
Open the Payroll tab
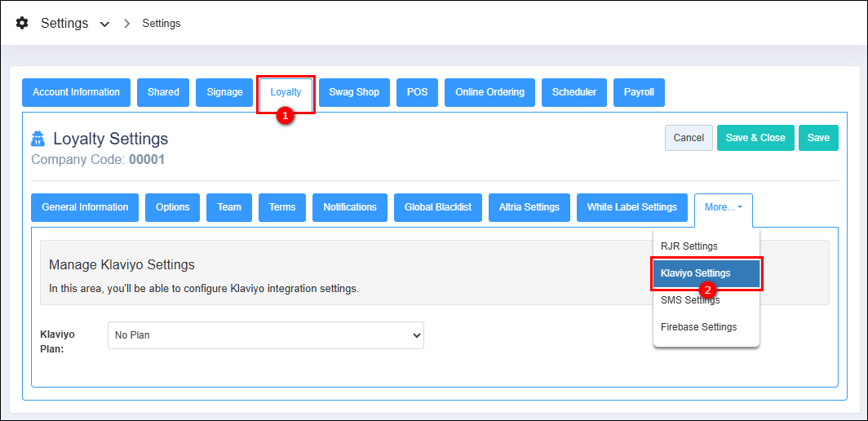click(x=639, y=92)
